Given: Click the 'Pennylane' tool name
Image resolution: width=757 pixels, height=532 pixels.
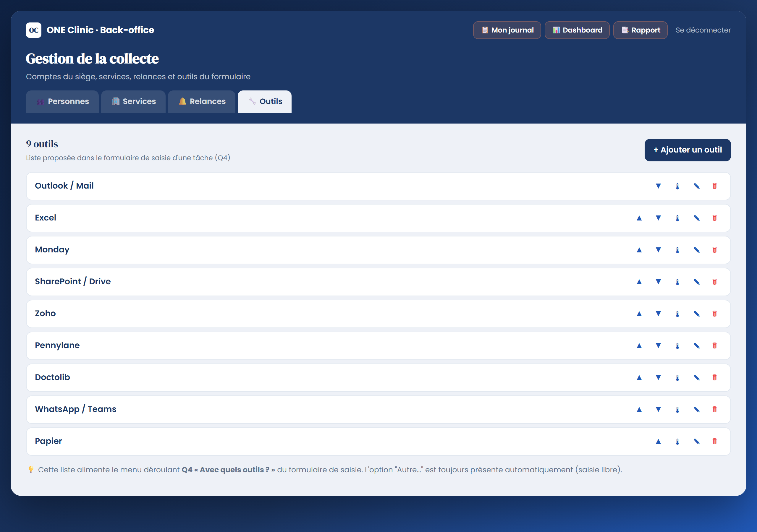Looking at the screenshot, I should (x=57, y=346).
